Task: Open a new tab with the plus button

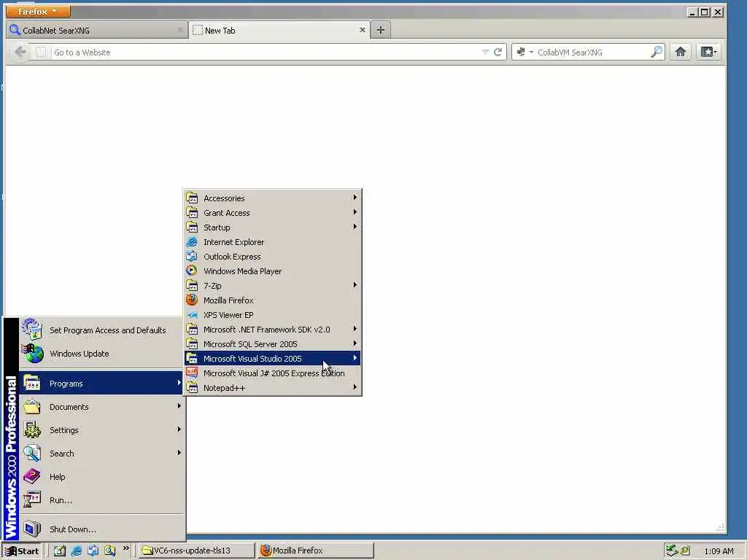Action: (x=380, y=30)
